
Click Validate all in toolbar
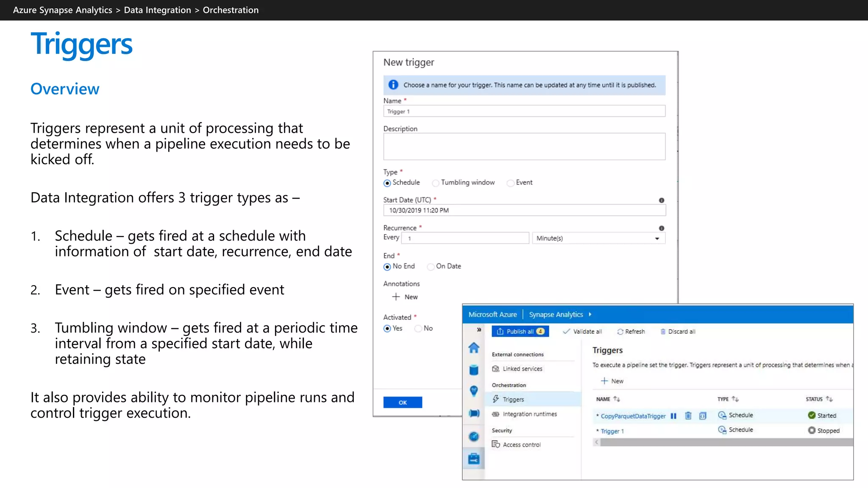click(582, 331)
